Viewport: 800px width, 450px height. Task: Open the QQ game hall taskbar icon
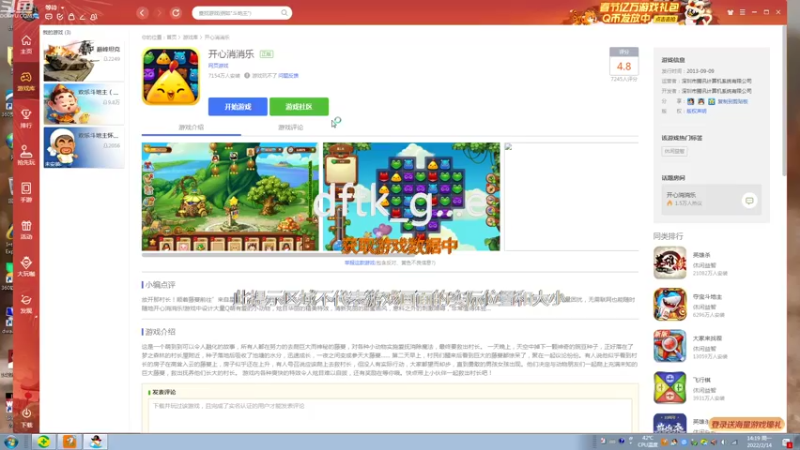pyautogui.click(x=95, y=442)
